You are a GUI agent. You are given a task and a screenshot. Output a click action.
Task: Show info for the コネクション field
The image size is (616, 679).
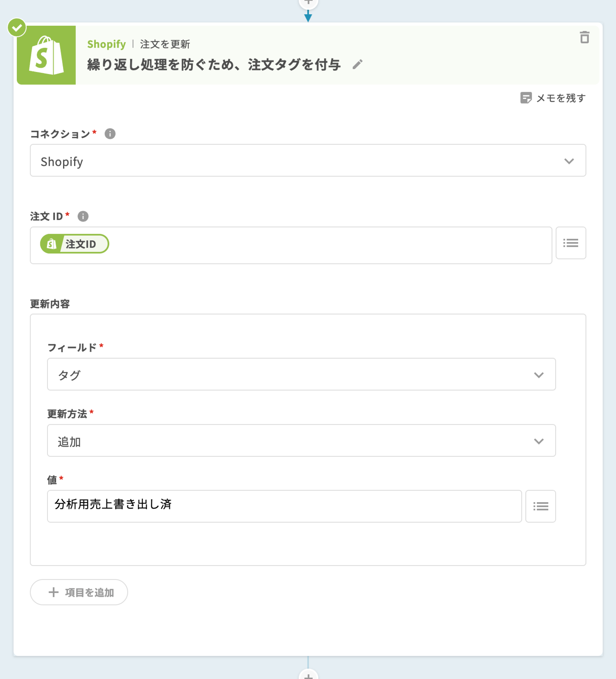click(110, 134)
